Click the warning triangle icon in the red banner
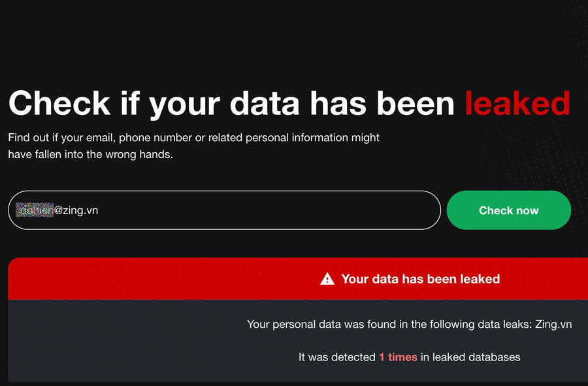This screenshot has width=588, height=386. pos(327,280)
